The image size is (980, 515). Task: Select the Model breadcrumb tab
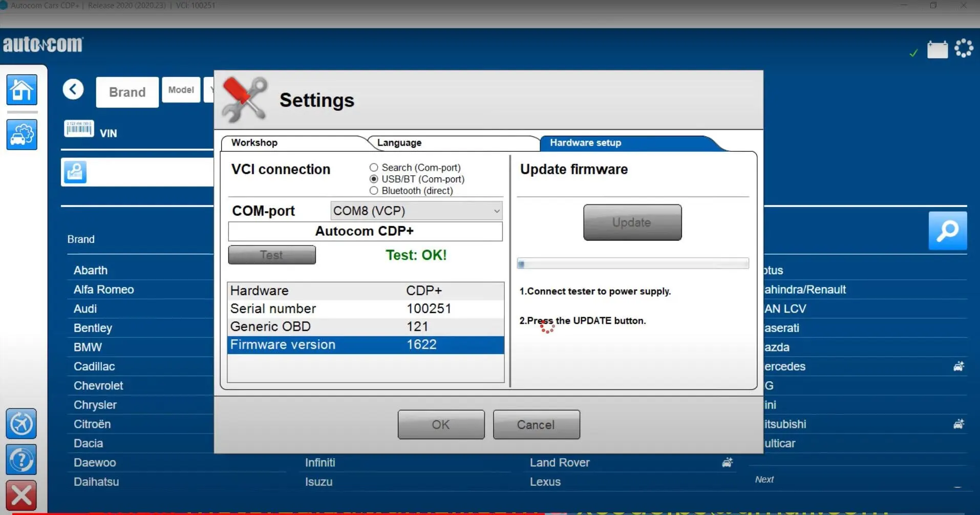(x=181, y=90)
